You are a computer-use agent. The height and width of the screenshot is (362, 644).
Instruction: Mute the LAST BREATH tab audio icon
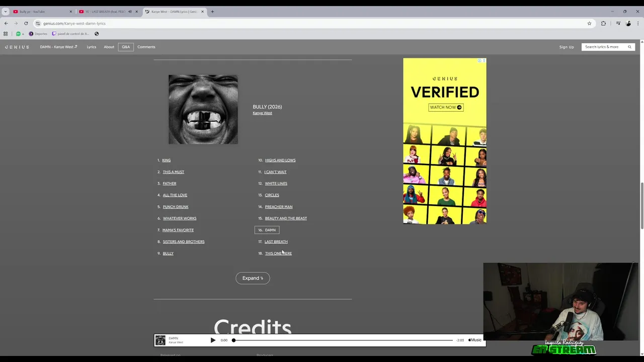(x=130, y=12)
